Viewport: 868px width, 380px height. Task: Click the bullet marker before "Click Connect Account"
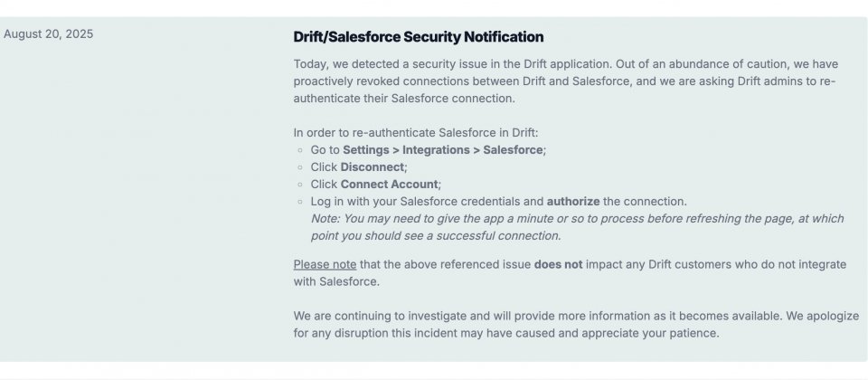(x=299, y=185)
